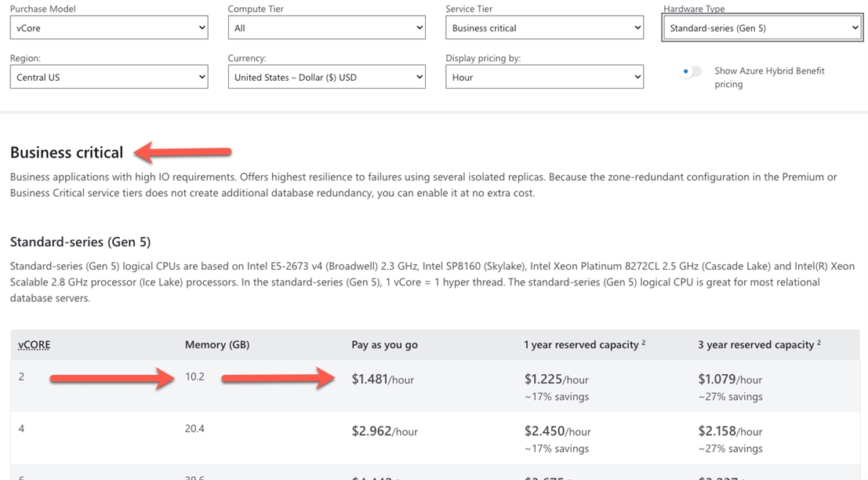The height and width of the screenshot is (480, 868).
Task: Open the Purchase Model dropdown
Action: point(109,27)
